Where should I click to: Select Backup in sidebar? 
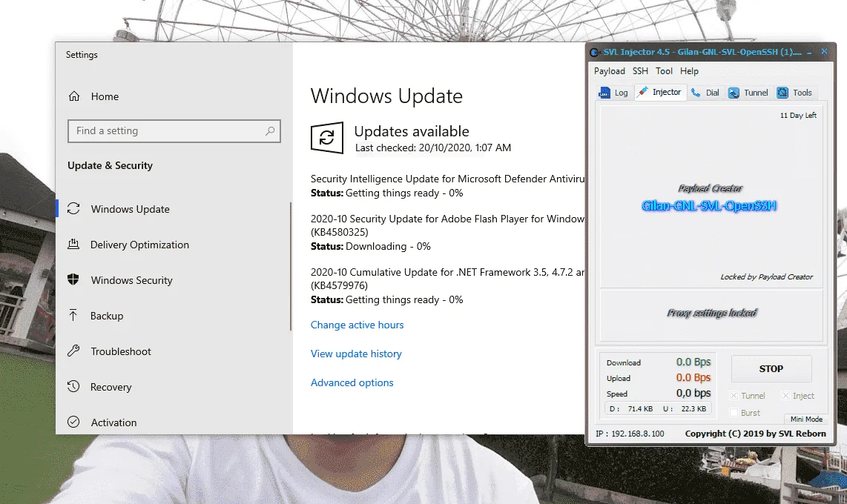coord(106,316)
